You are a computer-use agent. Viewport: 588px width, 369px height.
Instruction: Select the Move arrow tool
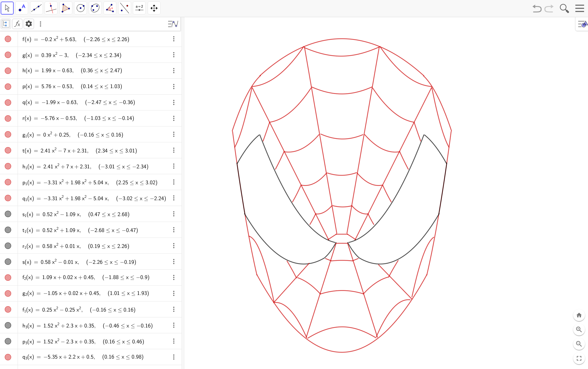(7, 8)
